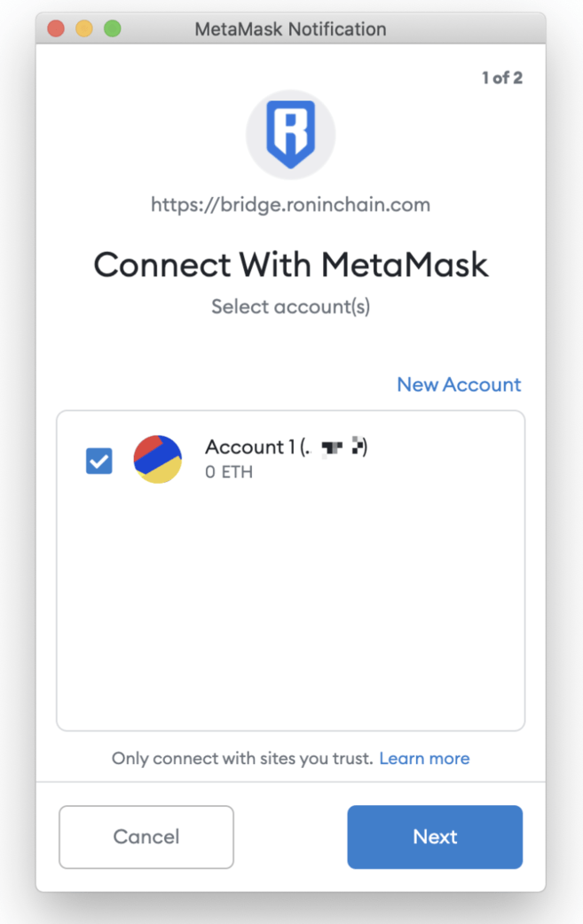
Task: Close the MetaMask Notification window
Action: (x=56, y=28)
